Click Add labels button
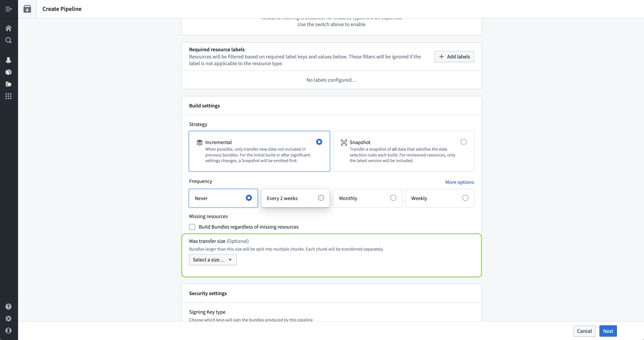 point(454,57)
